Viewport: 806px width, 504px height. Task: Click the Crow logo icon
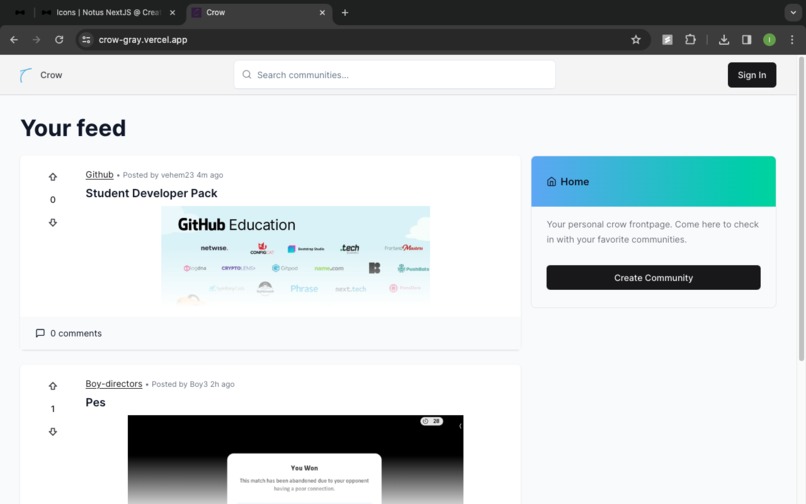point(25,75)
